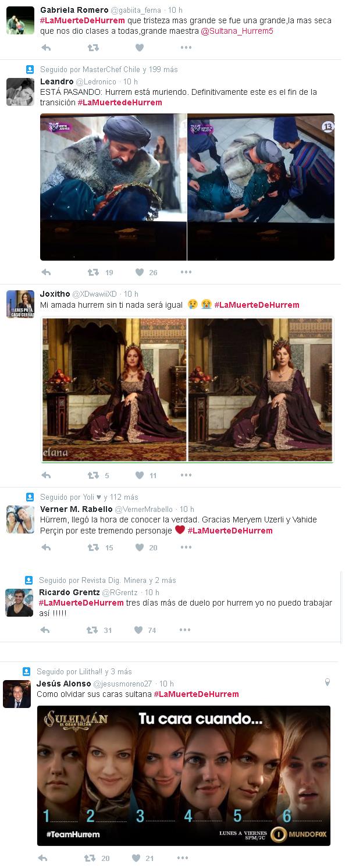Reply to Verner M. Rabello's tweet
The width and height of the screenshot is (356, 868).
[46, 547]
